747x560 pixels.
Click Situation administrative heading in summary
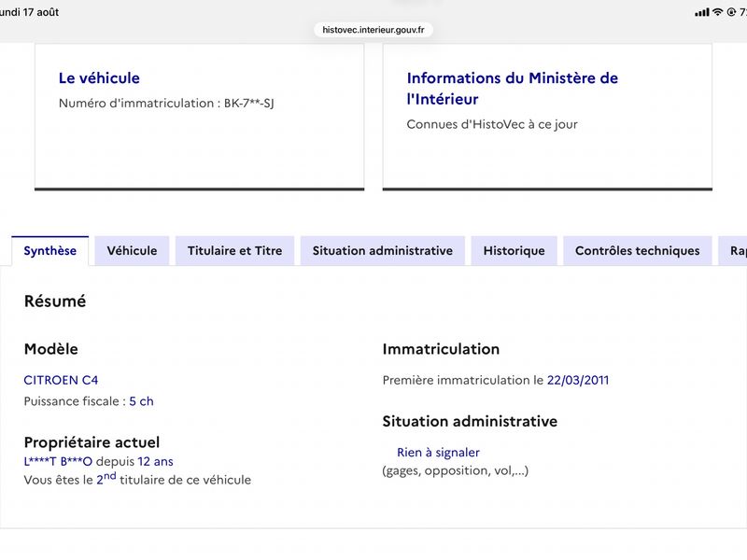point(470,422)
